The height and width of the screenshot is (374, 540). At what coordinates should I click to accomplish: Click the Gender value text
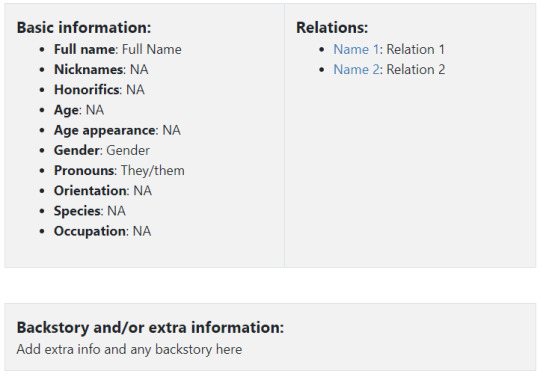pyautogui.click(x=128, y=150)
